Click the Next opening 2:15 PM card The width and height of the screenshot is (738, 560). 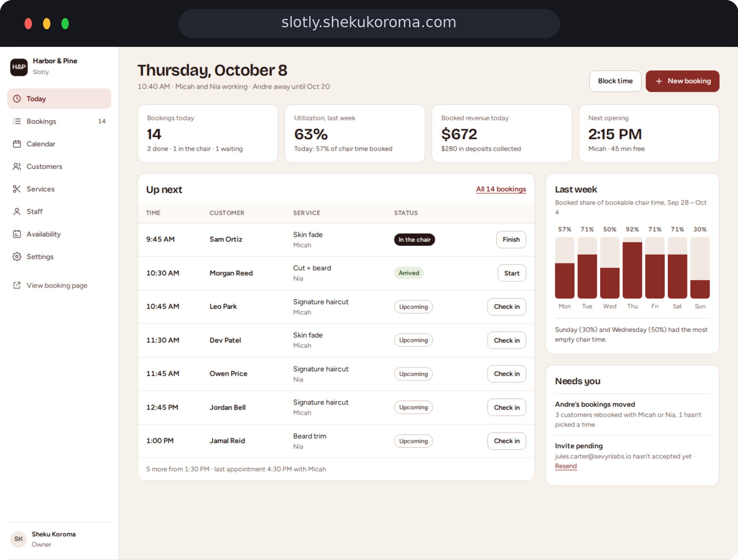click(x=649, y=133)
